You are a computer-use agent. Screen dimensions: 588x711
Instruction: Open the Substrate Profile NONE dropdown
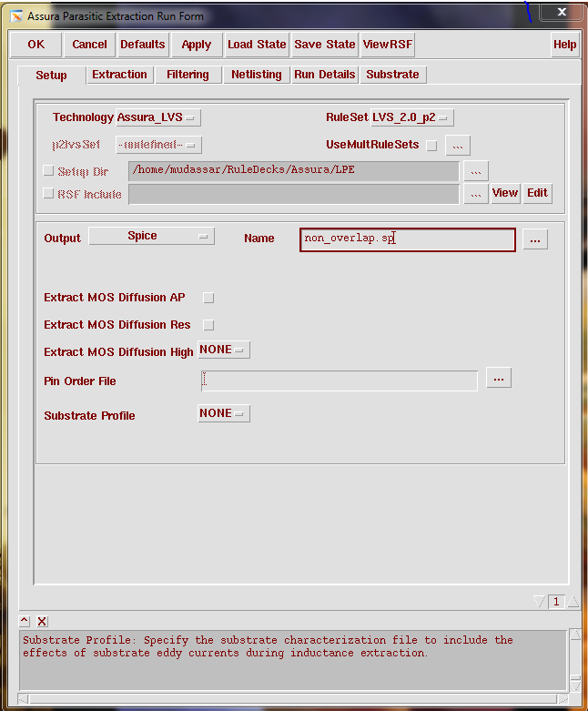pos(224,413)
